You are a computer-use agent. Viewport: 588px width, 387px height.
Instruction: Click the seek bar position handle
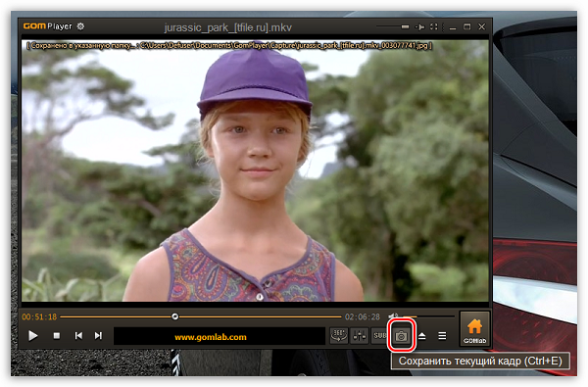coord(174,316)
